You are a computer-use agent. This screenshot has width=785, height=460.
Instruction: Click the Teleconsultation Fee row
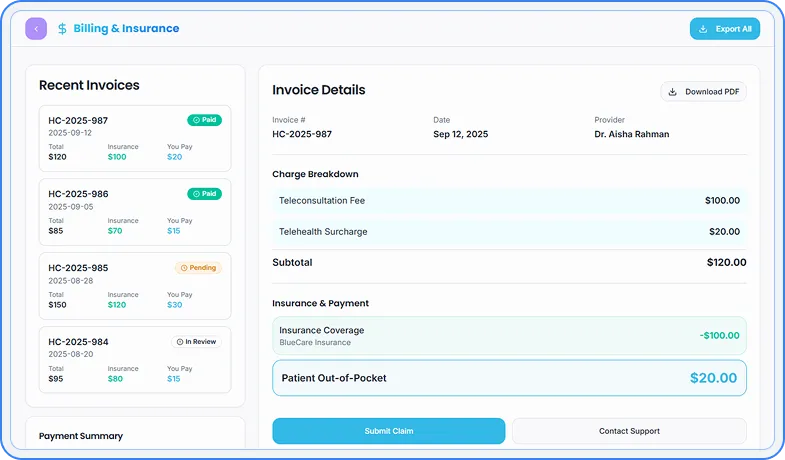click(x=509, y=201)
